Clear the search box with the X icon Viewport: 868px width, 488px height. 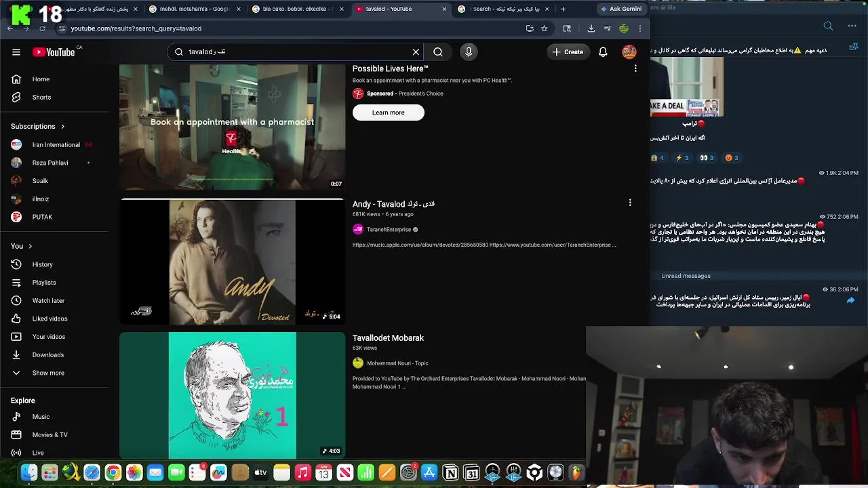point(416,52)
